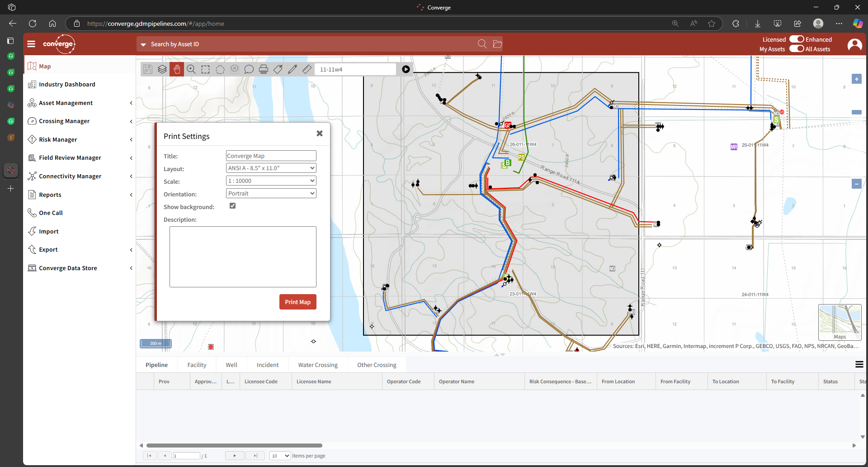Close the Print Settings dialog

(x=320, y=133)
